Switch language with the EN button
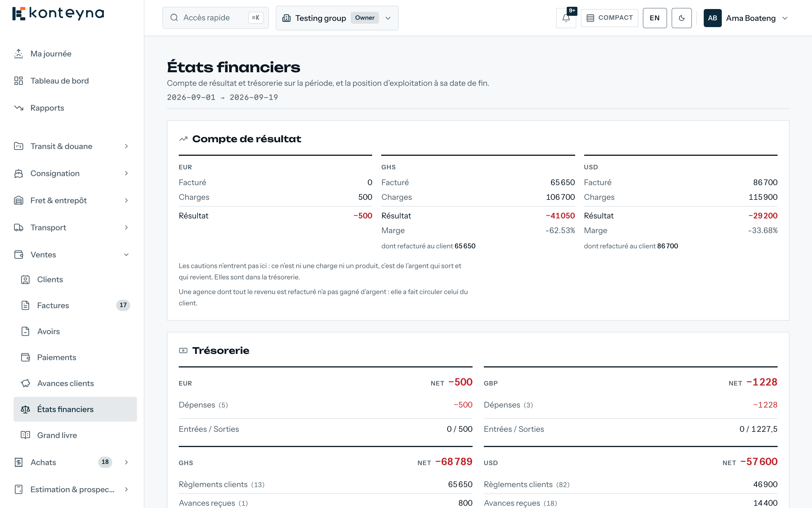Image resolution: width=812 pixels, height=508 pixels. (x=655, y=18)
